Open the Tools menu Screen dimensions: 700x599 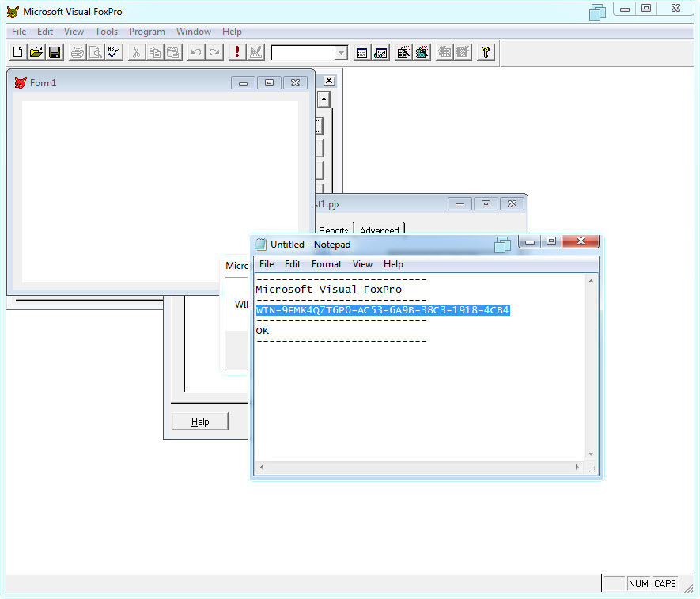pyautogui.click(x=106, y=32)
